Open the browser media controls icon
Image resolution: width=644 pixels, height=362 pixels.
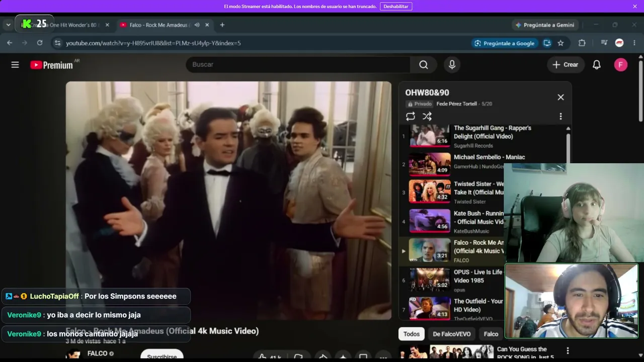point(604,43)
